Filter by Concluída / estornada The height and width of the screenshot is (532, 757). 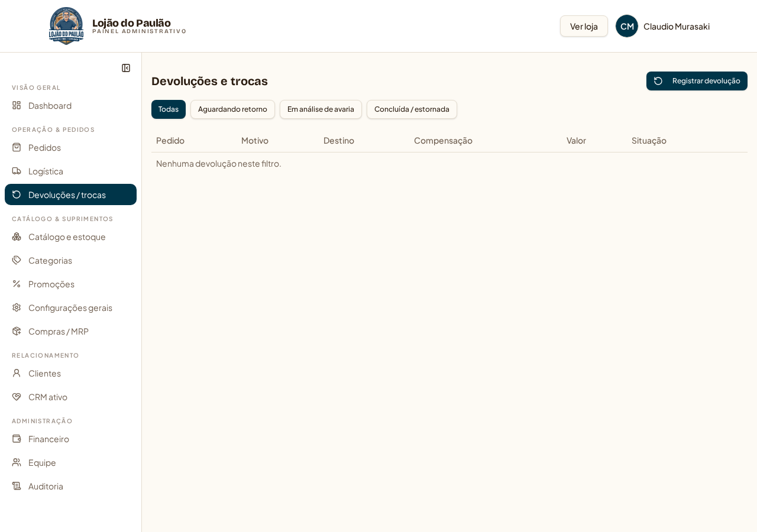(412, 109)
